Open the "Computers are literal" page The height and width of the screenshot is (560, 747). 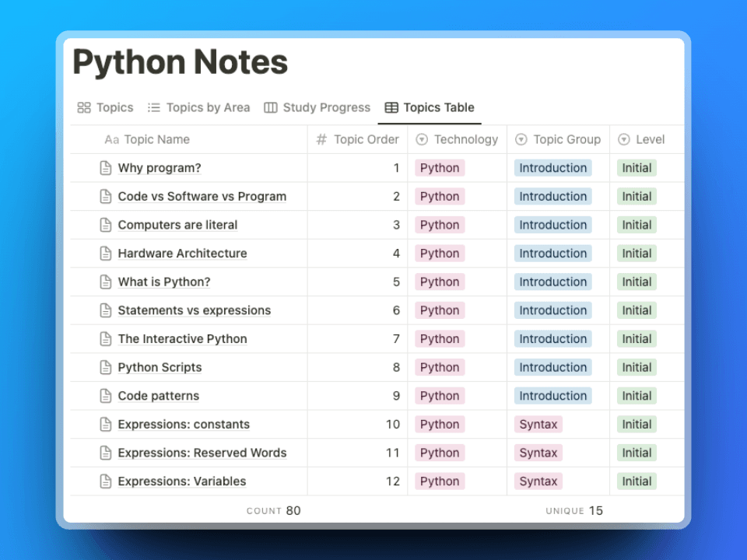coord(178,225)
